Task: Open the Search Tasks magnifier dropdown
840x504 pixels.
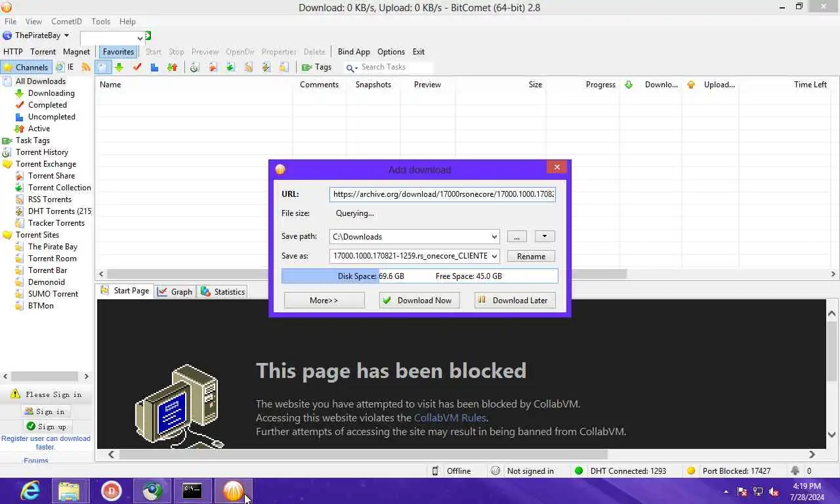Action: [352, 68]
